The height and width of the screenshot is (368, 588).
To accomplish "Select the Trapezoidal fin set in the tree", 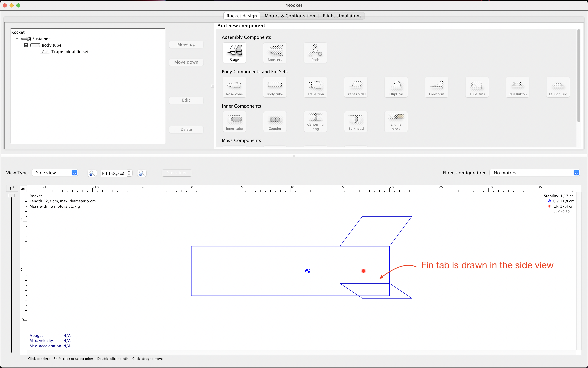I will point(70,52).
